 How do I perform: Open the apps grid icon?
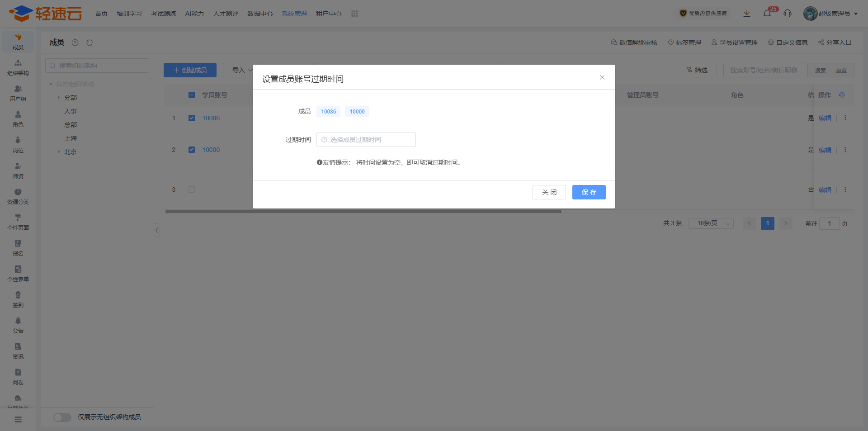point(354,14)
